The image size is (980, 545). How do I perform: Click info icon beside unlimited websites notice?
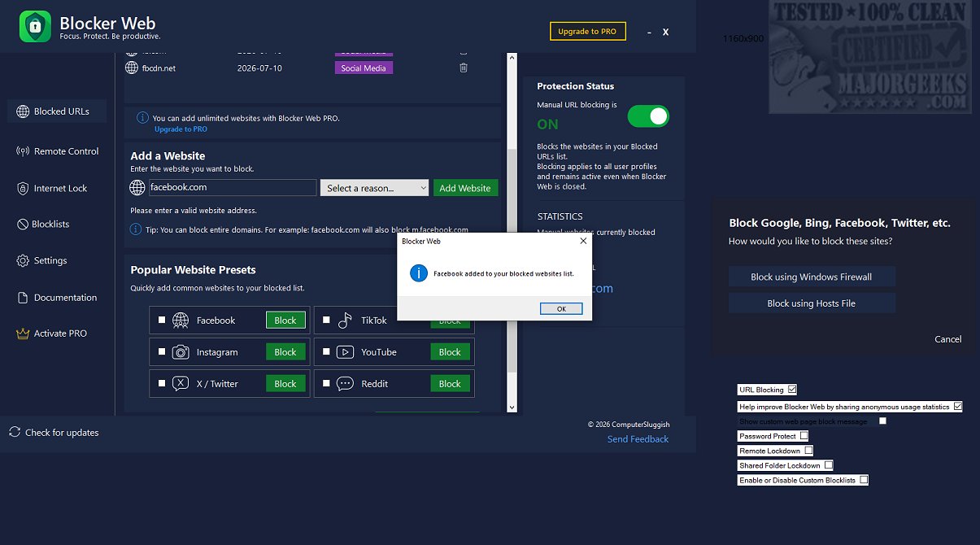coord(142,118)
